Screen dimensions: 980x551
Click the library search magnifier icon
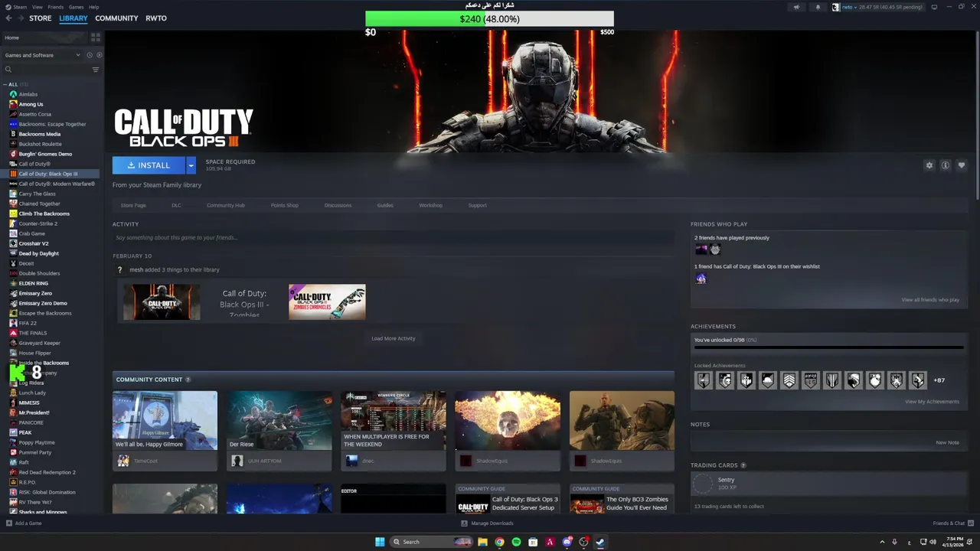(8, 70)
